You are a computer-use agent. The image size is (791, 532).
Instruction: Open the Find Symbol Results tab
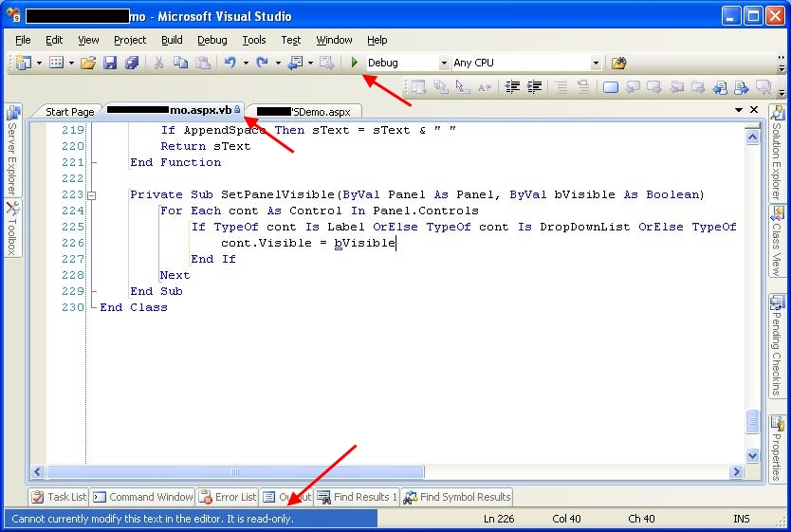pyautogui.click(x=456, y=497)
